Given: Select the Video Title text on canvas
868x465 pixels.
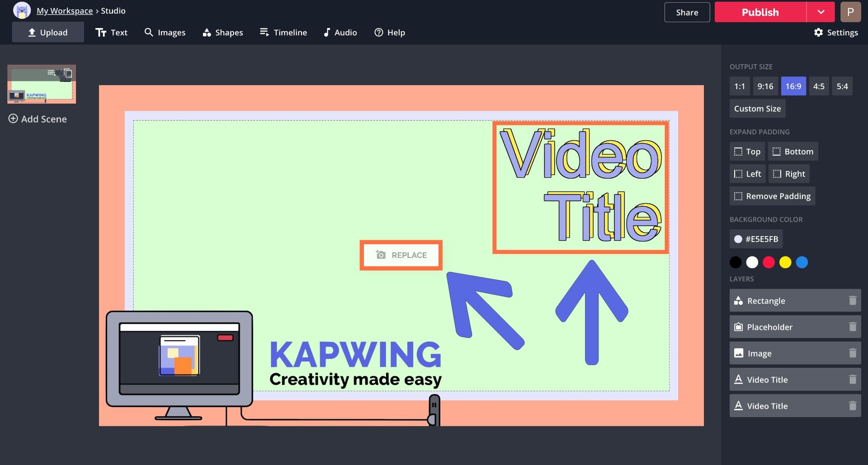Looking at the screenshot, I should [580, 185].
